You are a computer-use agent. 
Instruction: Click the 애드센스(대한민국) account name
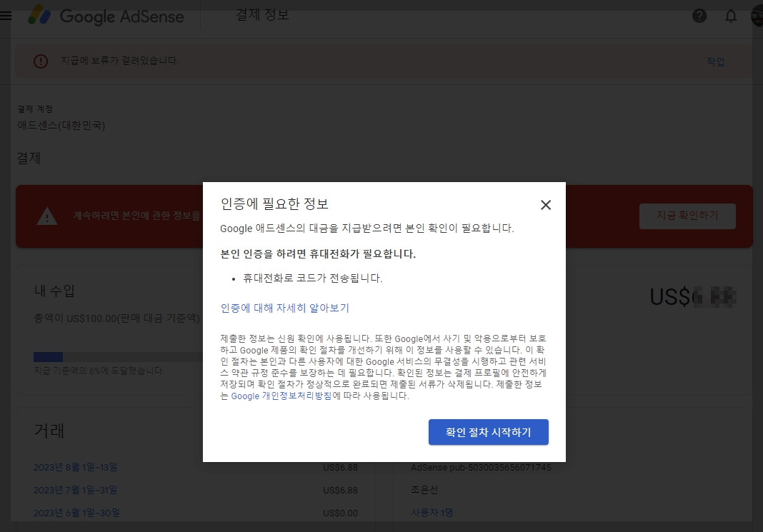(x=61, y=126)
